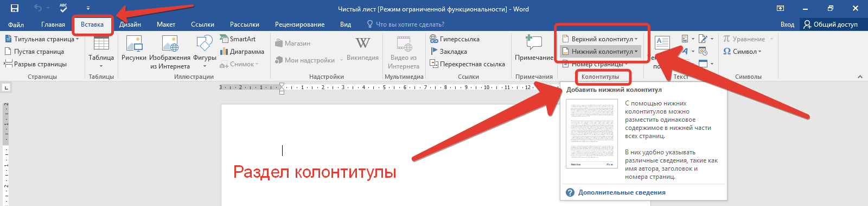Run the ABC spelling check icon
This screenshot has height=206, width=868.
(x=63, y=8)
